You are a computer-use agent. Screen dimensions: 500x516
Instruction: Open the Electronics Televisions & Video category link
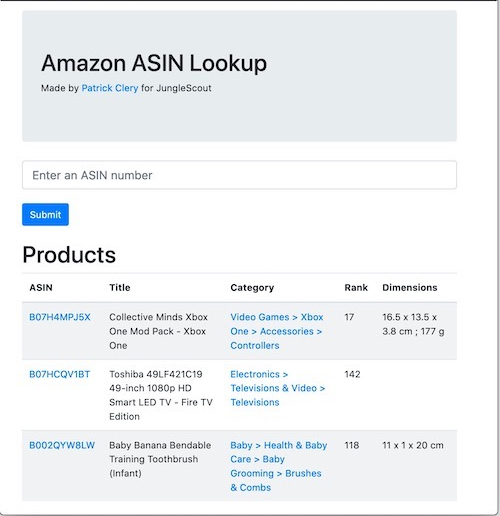[277, 388]
